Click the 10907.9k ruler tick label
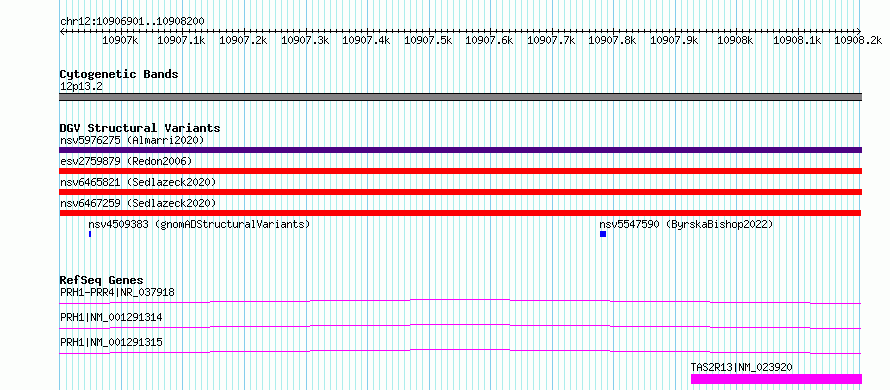This screenshot has width=890, height=390. pos(674,40)
